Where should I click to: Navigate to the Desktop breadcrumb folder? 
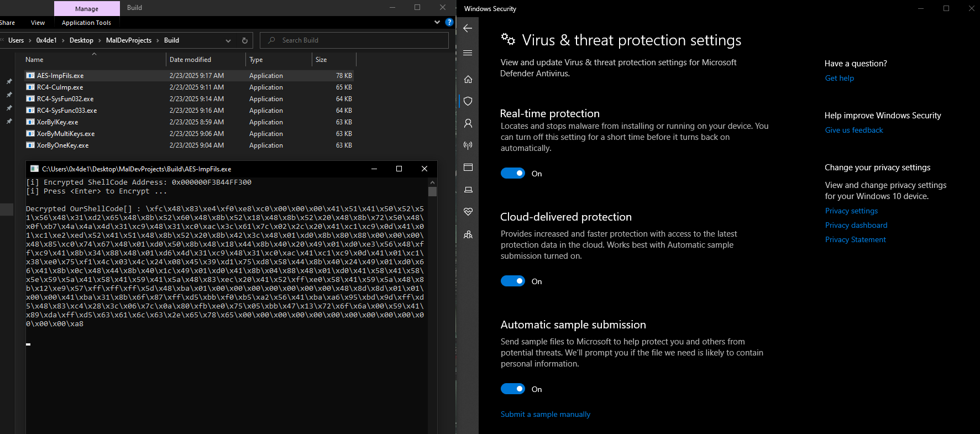click(81, 40)
